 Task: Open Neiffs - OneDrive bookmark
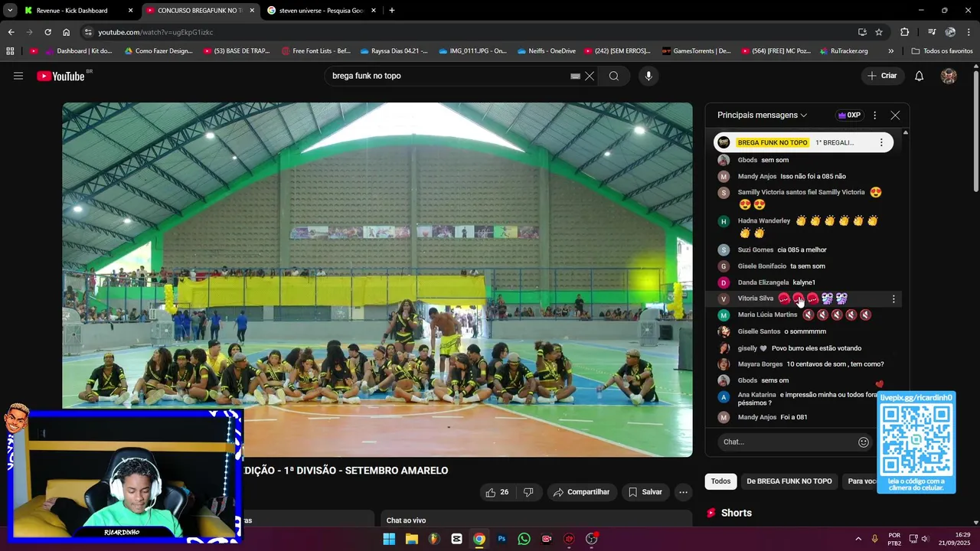545,51
